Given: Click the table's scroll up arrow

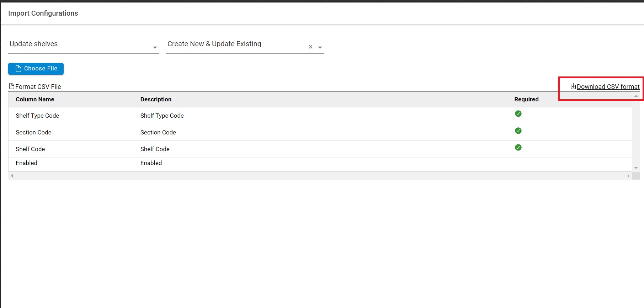Looking at the screenshot, I should click(636, 96).
